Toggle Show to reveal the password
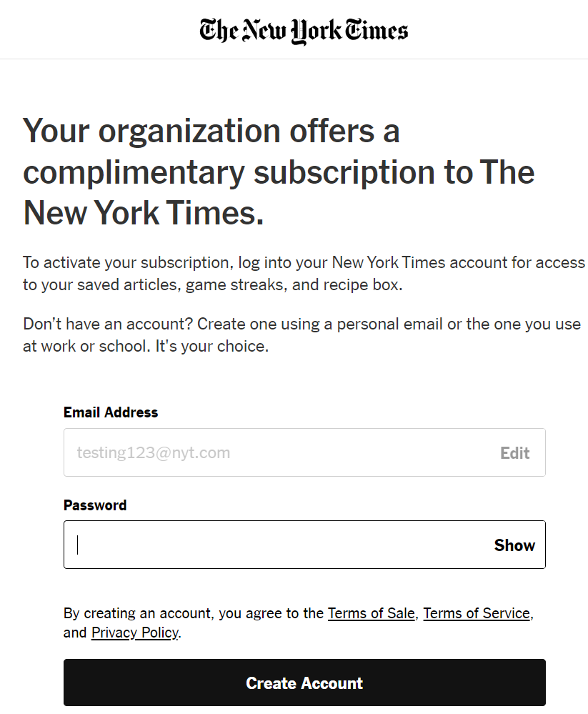This screenshot has width=588, height=714. 514,545
